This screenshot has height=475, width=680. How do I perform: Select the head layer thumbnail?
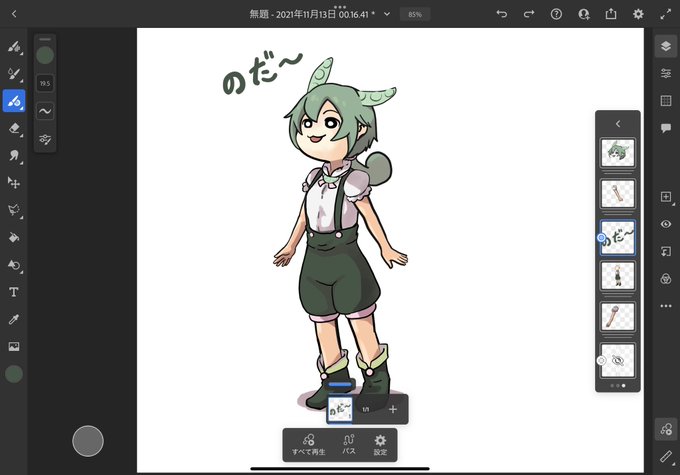pos(618,153)
